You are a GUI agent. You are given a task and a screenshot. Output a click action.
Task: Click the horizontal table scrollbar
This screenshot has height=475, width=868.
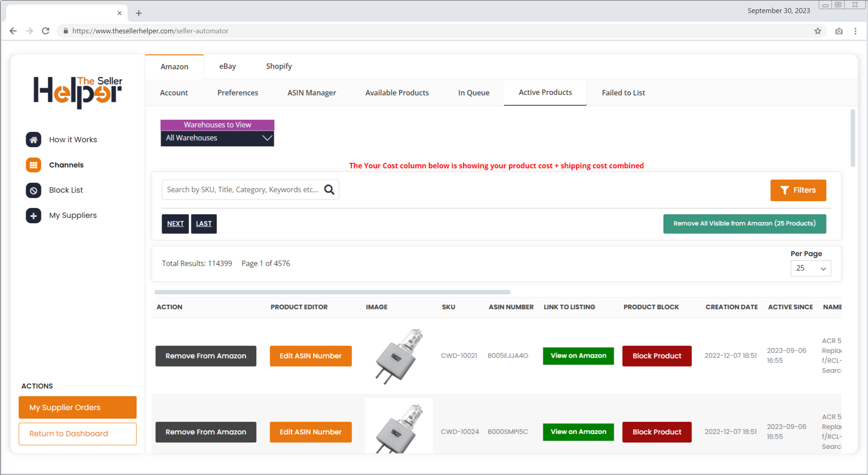tap(332, 292)
